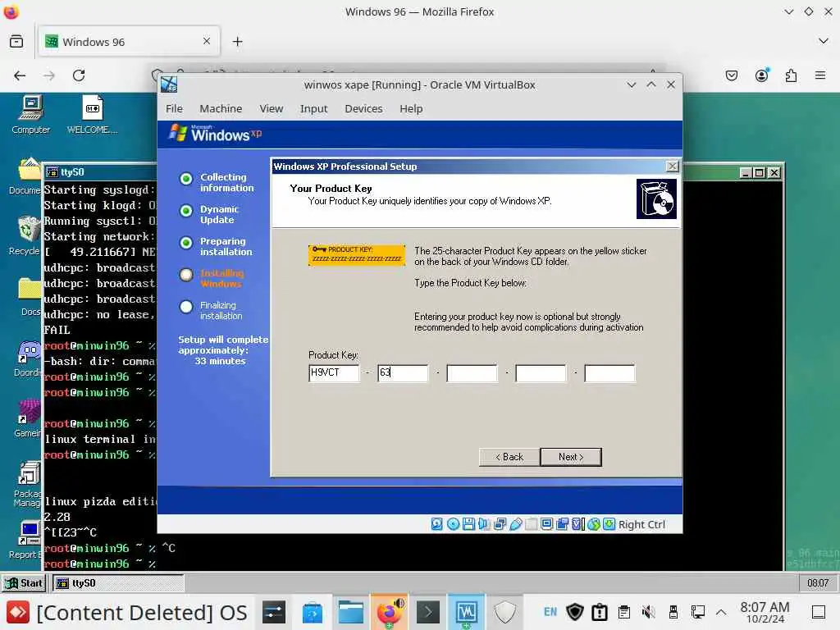
Task: Expand the hidden system tray icons arrow
Action: pos(722,612)
